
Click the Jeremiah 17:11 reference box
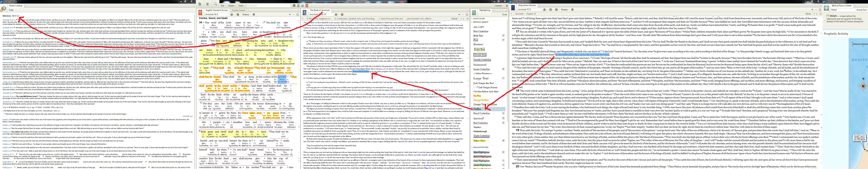point(530,10)
